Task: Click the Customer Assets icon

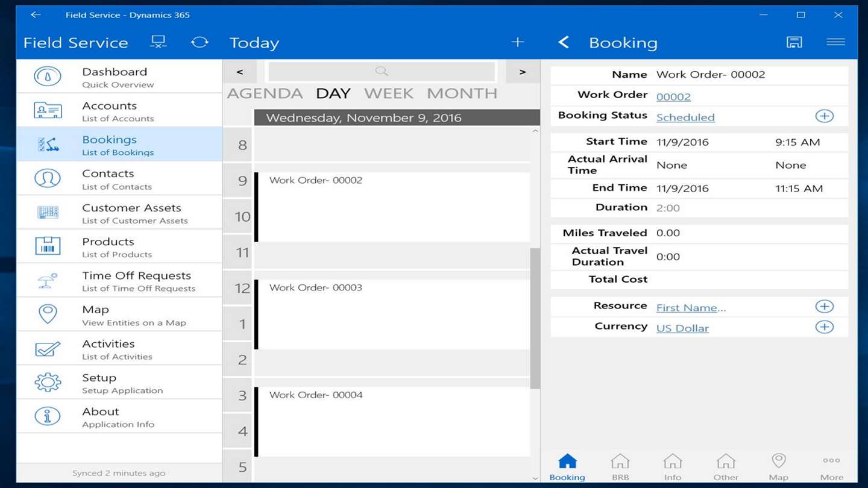Action: [48, 213]
